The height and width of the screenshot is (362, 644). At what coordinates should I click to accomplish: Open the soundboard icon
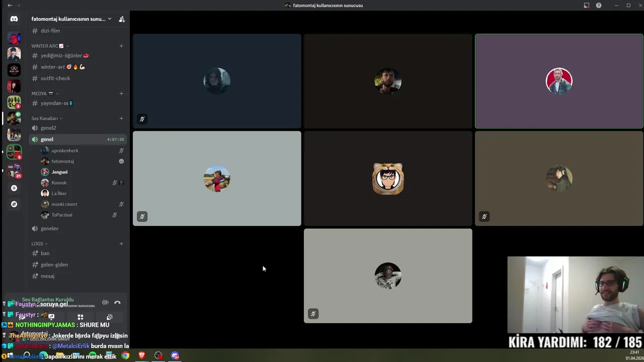coord(109,317)
